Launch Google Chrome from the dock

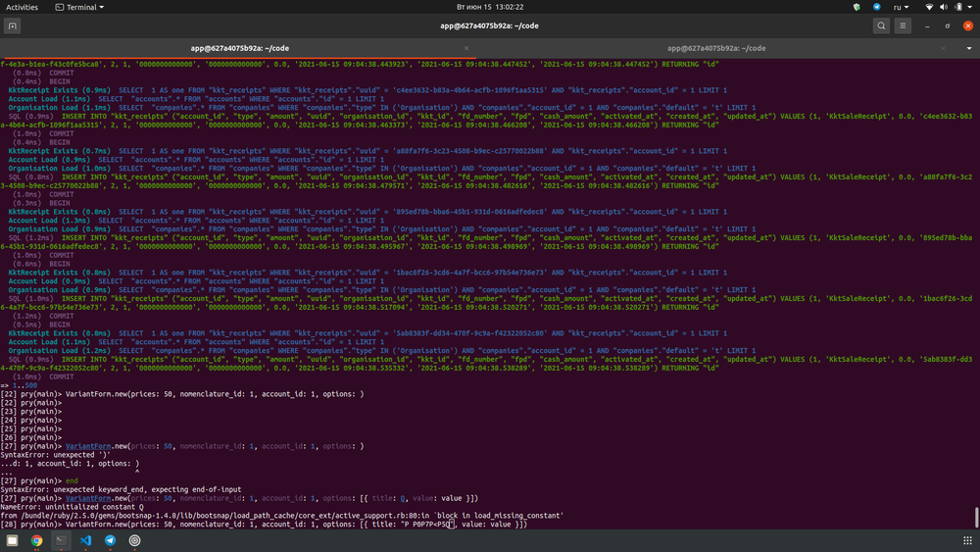36,540
